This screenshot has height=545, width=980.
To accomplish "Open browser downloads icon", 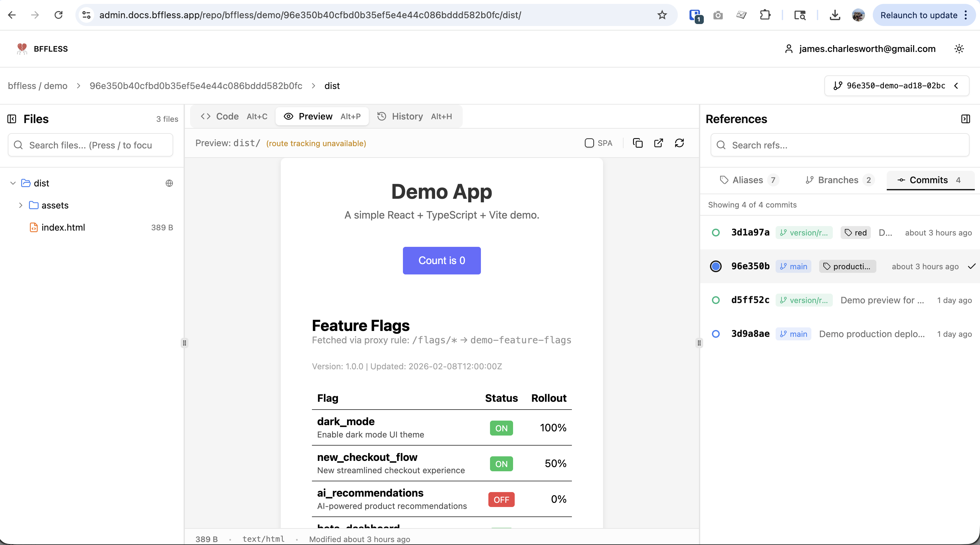I will pyautogui.click(x=835, y=15).
